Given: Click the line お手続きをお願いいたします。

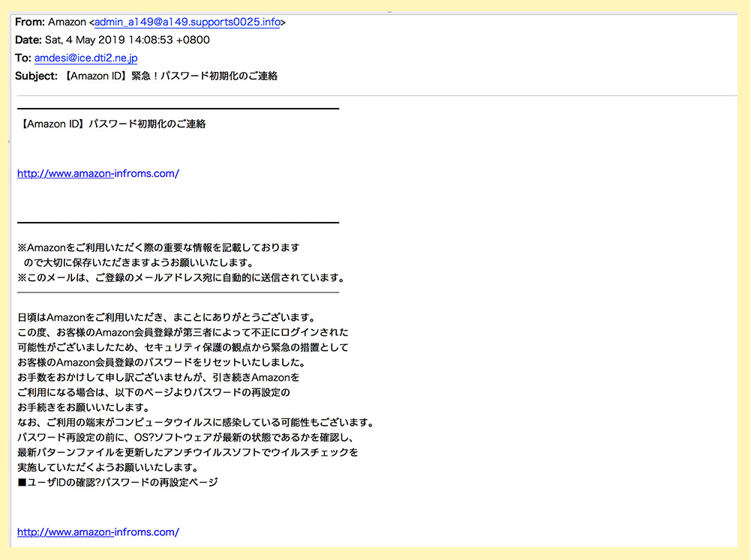Looking at the screenshot, I should click(x=84, y=407).
